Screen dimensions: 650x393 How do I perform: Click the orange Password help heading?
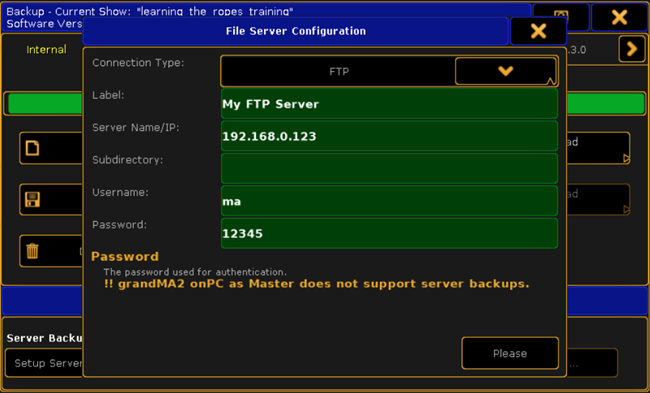click(x=125, y=257)
